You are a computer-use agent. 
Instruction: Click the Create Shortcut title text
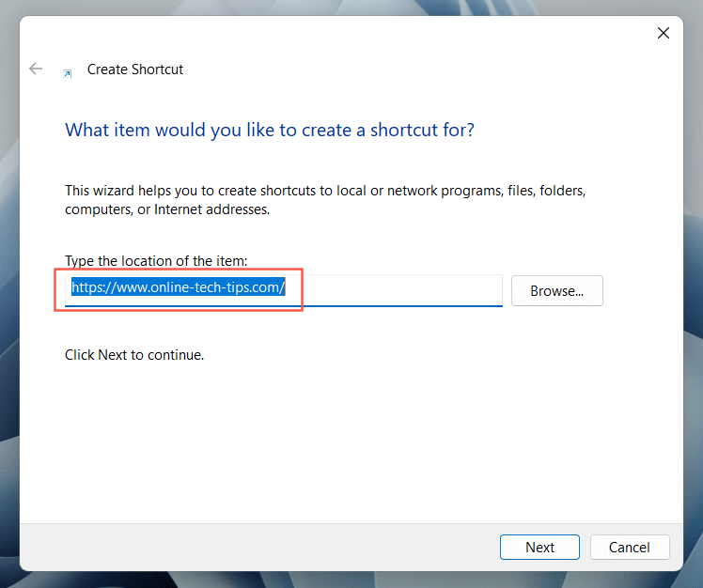coord(134,70)
